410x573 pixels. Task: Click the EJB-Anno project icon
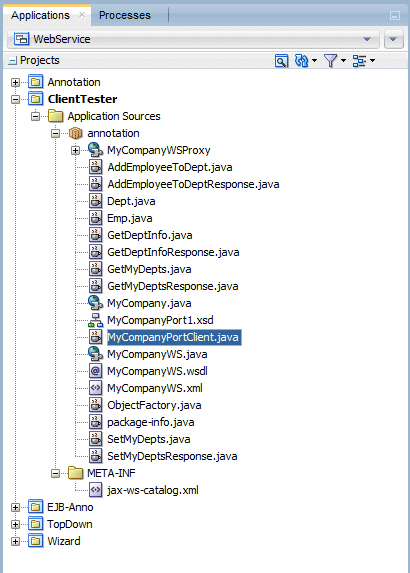(x=35, y=507)
